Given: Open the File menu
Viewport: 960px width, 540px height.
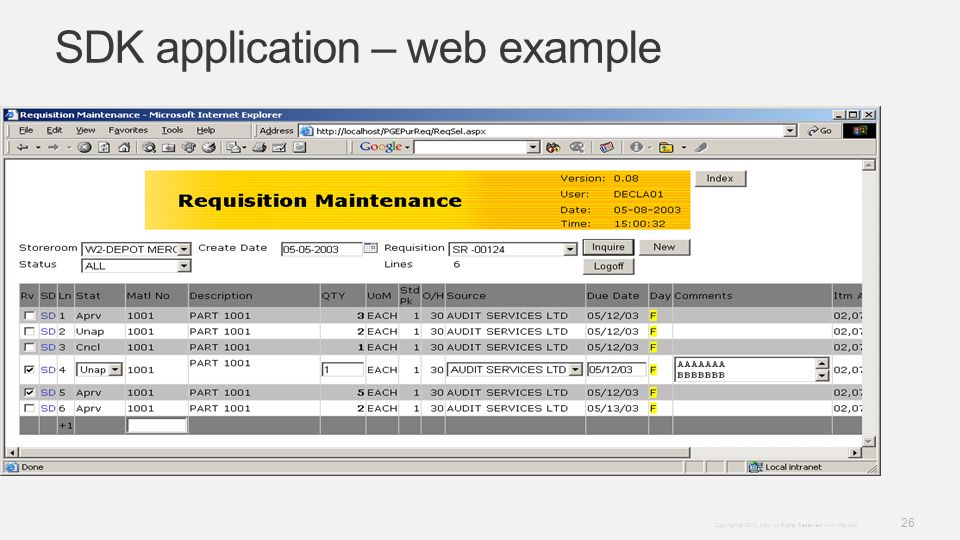Looking at the screenshot, I should click(26, 130).
